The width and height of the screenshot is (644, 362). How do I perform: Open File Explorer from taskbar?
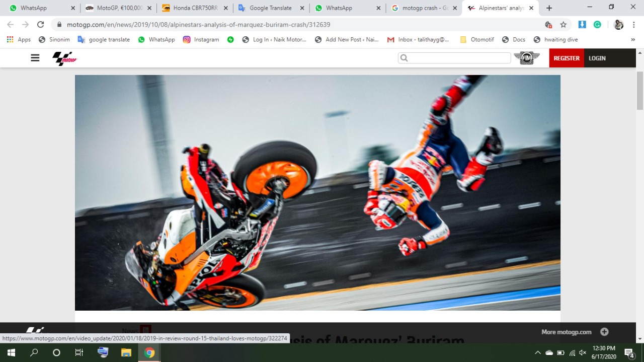pos(126,352)
